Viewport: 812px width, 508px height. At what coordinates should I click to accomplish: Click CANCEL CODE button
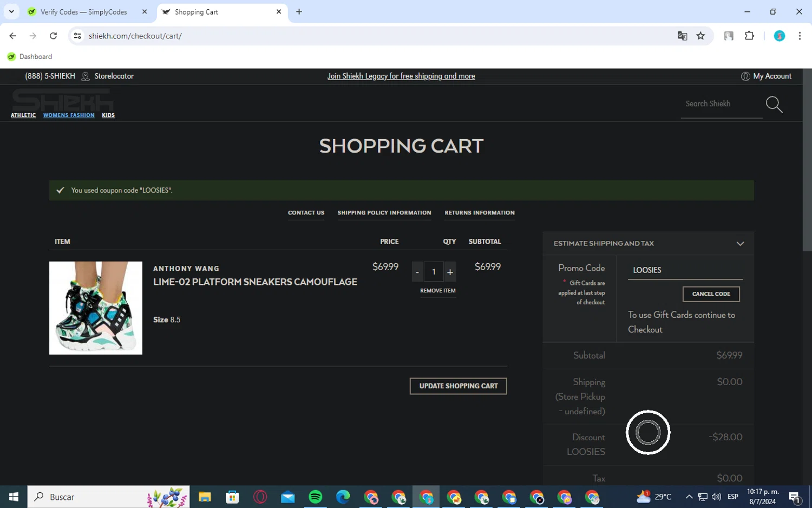pos(711,294)
